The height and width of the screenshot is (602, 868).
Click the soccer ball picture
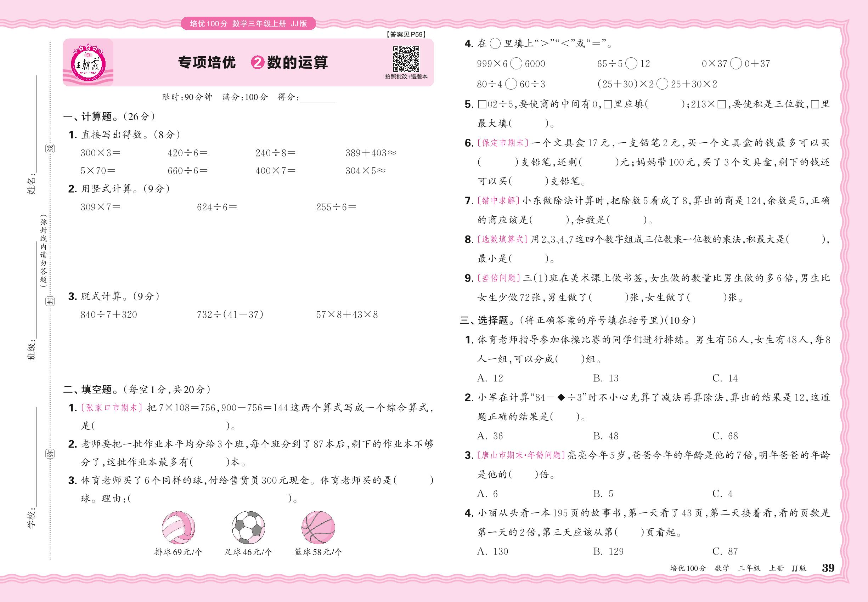pos(248,527)
